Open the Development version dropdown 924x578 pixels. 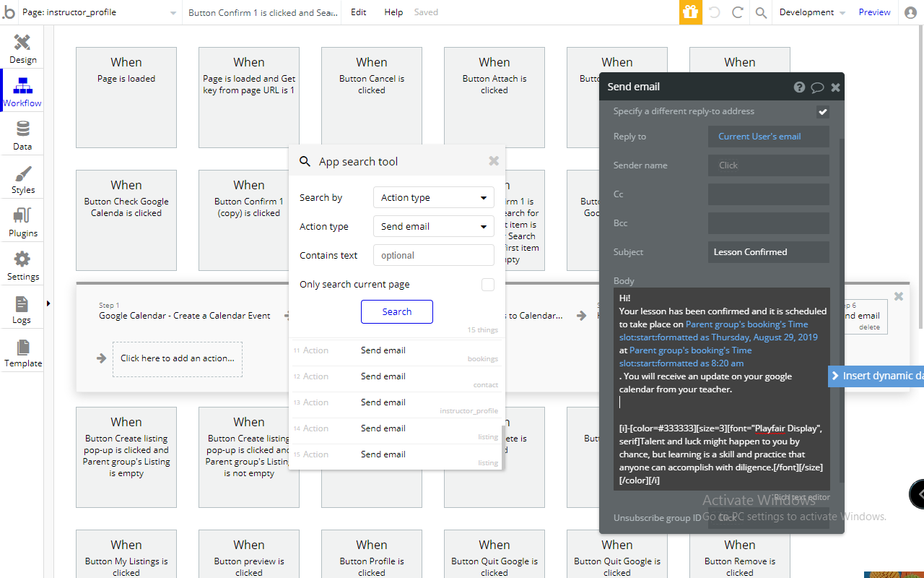812,12
